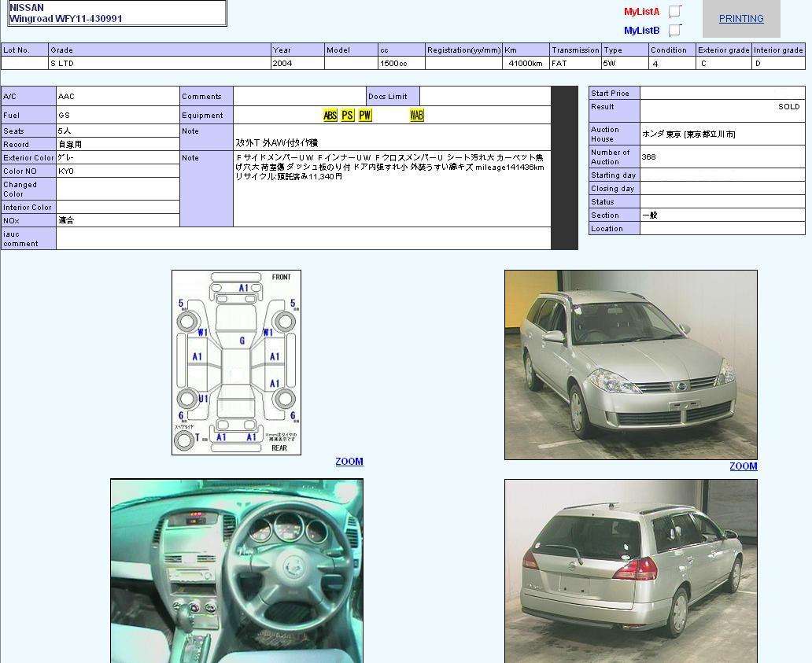
Task: Tick the MyListB checkbox
Action: point(675,31)
